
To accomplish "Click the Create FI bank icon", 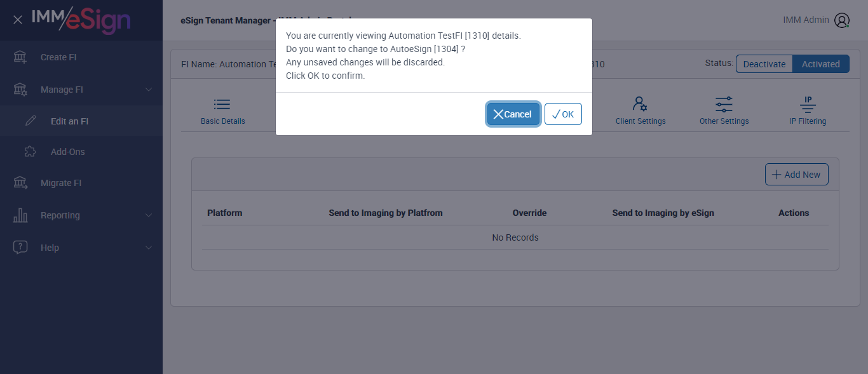I will click(x=20, y=57).
